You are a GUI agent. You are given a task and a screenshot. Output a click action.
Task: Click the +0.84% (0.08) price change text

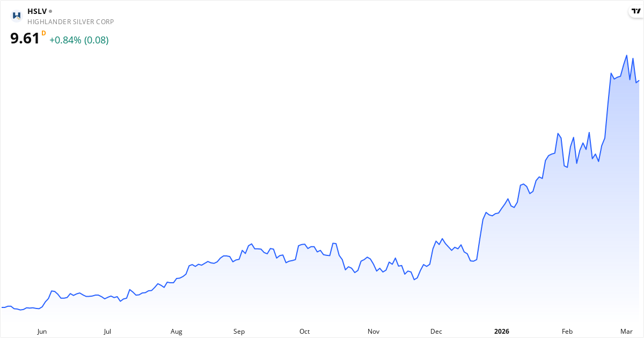[79, 40]
